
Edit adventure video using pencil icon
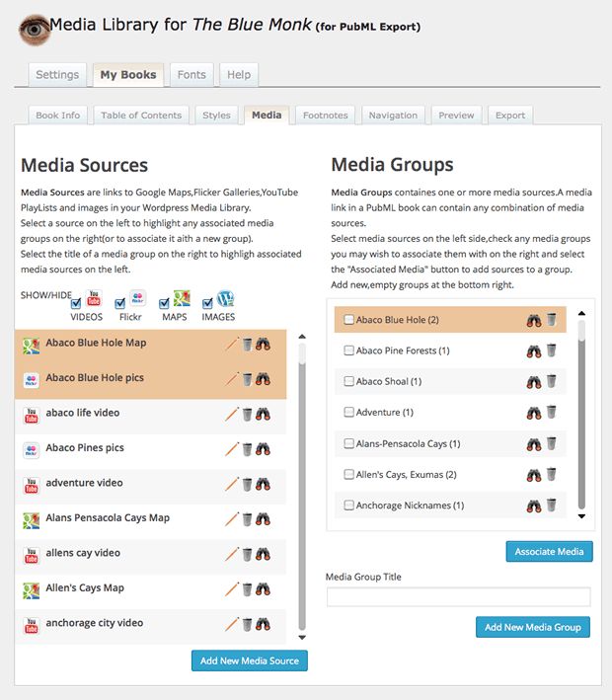tap(232, 485)
